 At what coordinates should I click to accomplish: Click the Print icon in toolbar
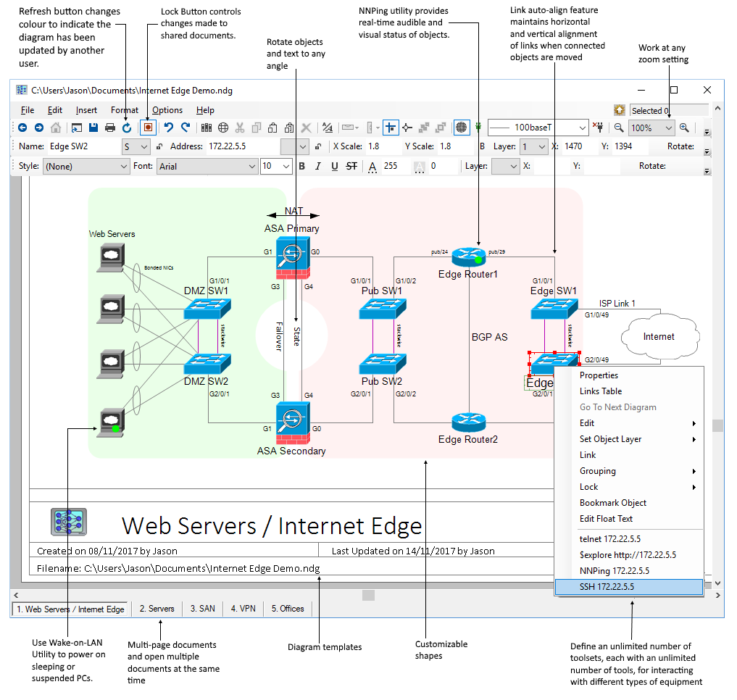coord(110,128)
